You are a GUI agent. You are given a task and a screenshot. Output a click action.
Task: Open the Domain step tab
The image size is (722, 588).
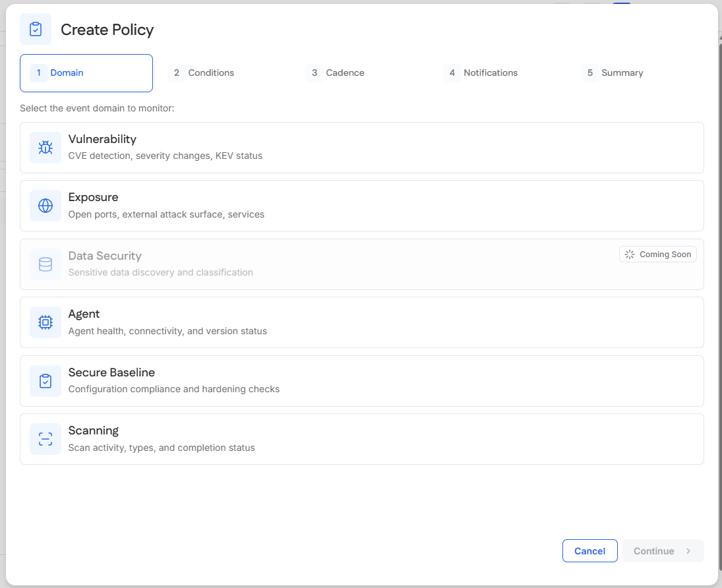coord(86,73)
